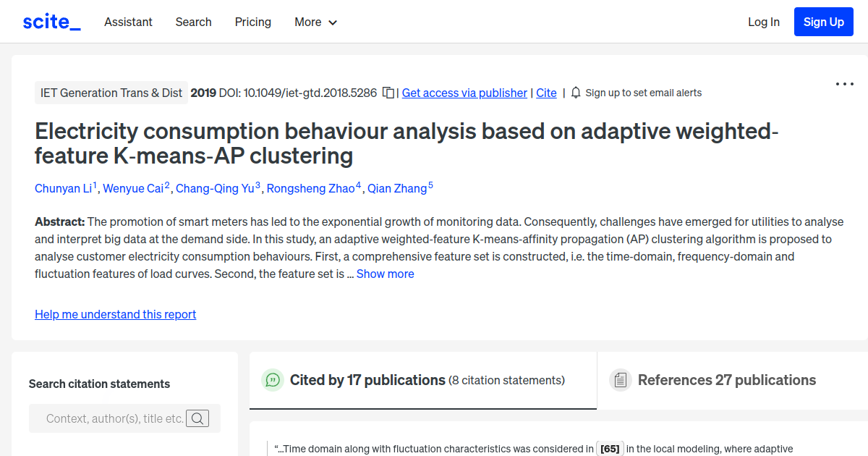This screenshot has height=456, width=868.
Task: Switch to the References 27 publications tab
Action: click(x=726, y=379)
